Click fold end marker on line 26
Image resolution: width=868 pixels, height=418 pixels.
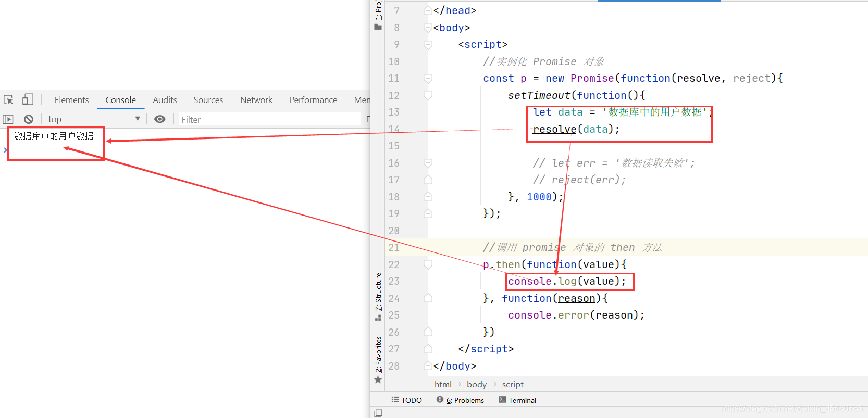click(x=428, y=332)
